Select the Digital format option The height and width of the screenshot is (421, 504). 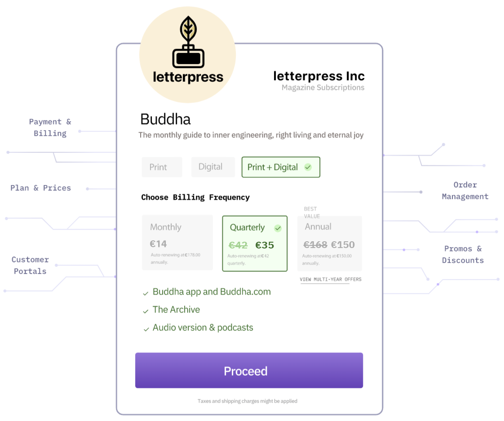[x=213, y=167]
